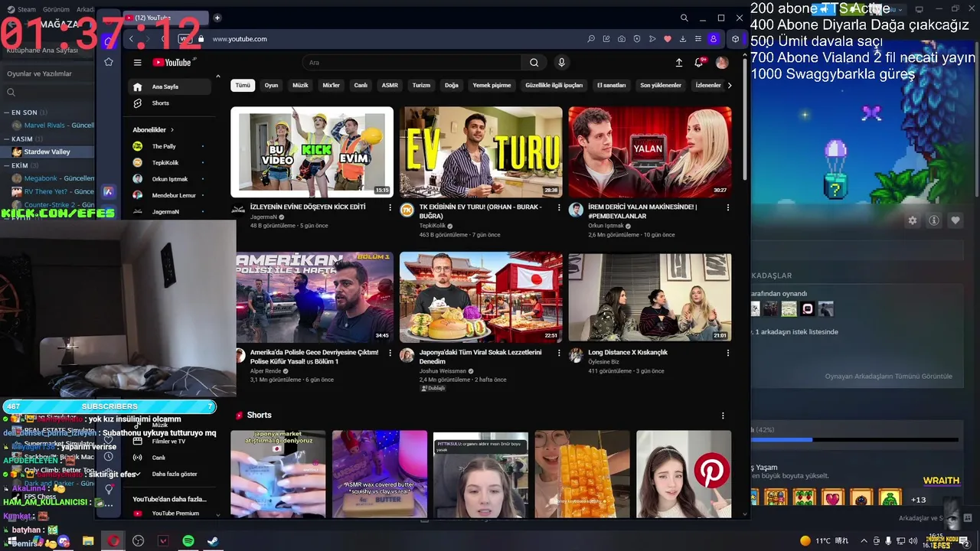
Task: Click Steam game info icon
Action: pos(934,220)
